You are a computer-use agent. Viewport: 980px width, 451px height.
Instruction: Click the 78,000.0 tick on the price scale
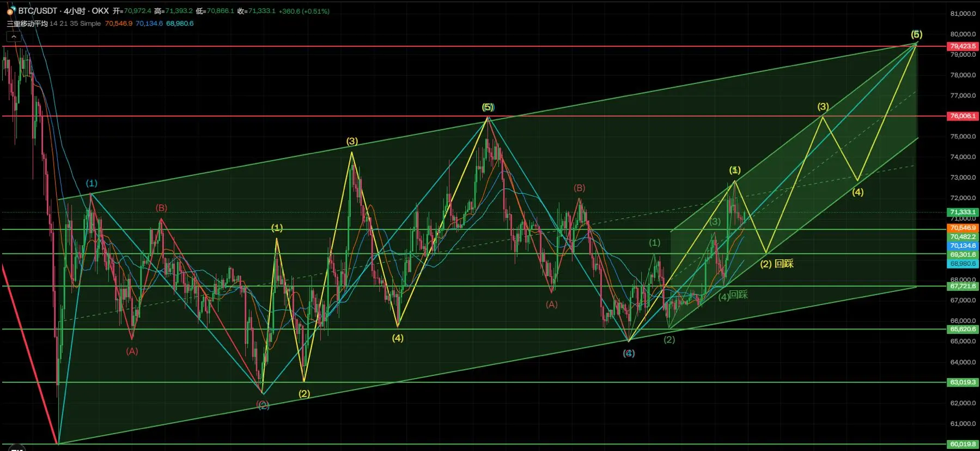click(x=963, y=75)
